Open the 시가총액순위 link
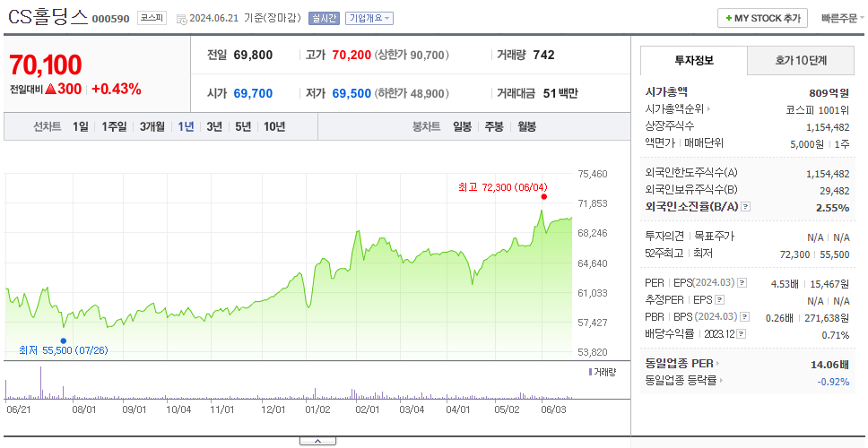 coord(675,109)
